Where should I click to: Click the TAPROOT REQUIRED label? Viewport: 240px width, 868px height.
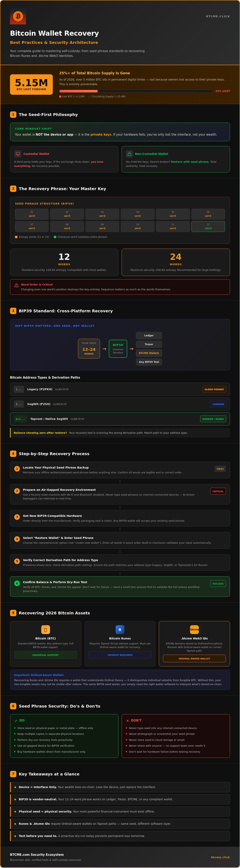(x=120, y=655)
